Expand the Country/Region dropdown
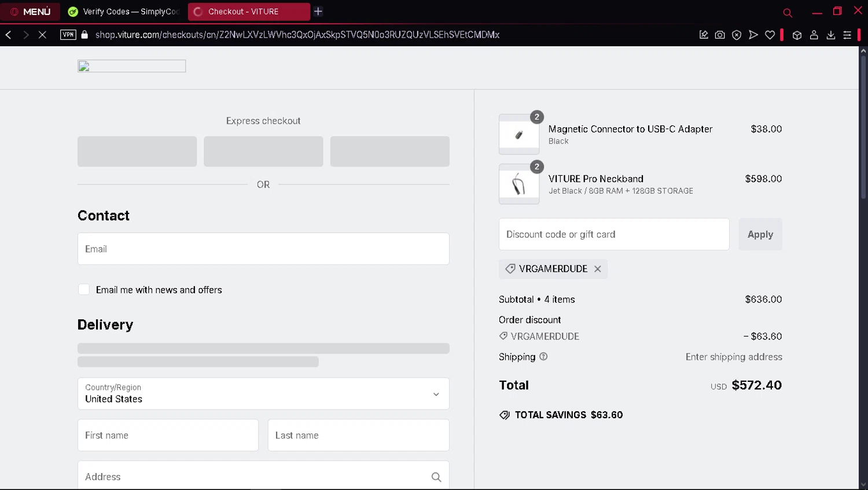 [263, 393]
